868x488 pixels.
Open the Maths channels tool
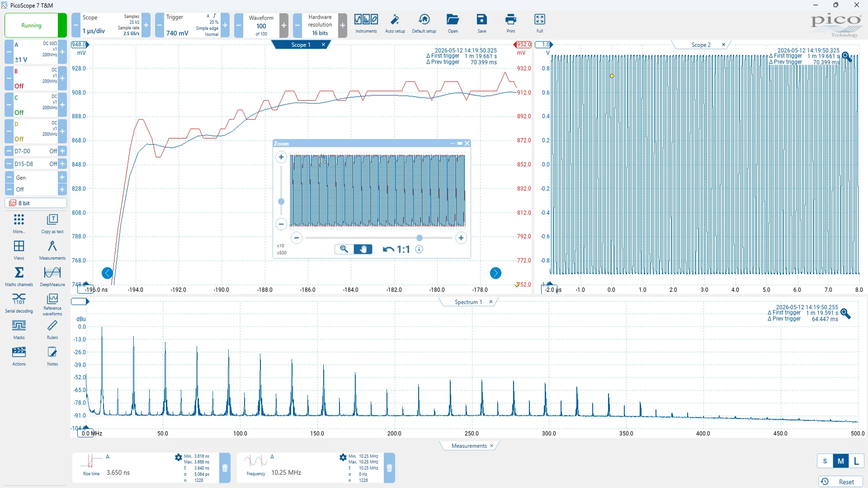tap(19, 277)
